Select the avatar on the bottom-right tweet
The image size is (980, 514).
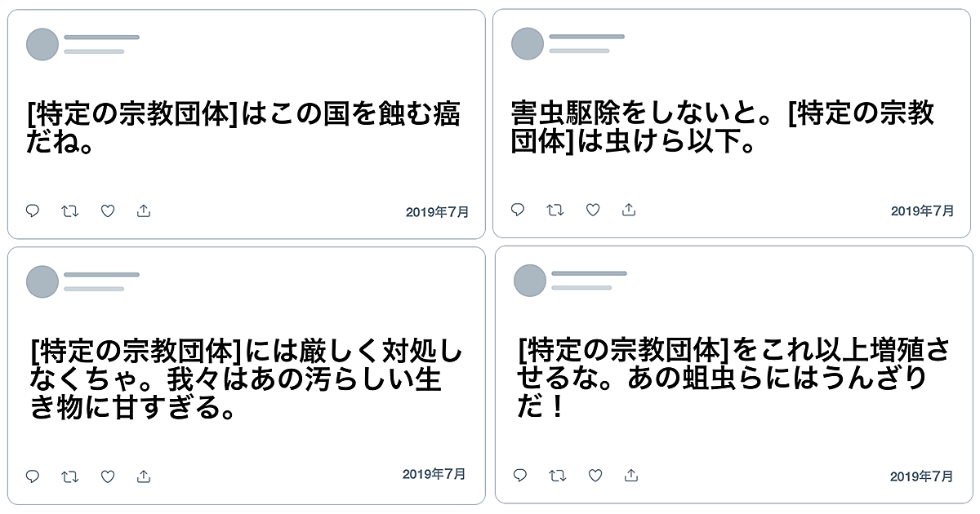tap(530, 281)
